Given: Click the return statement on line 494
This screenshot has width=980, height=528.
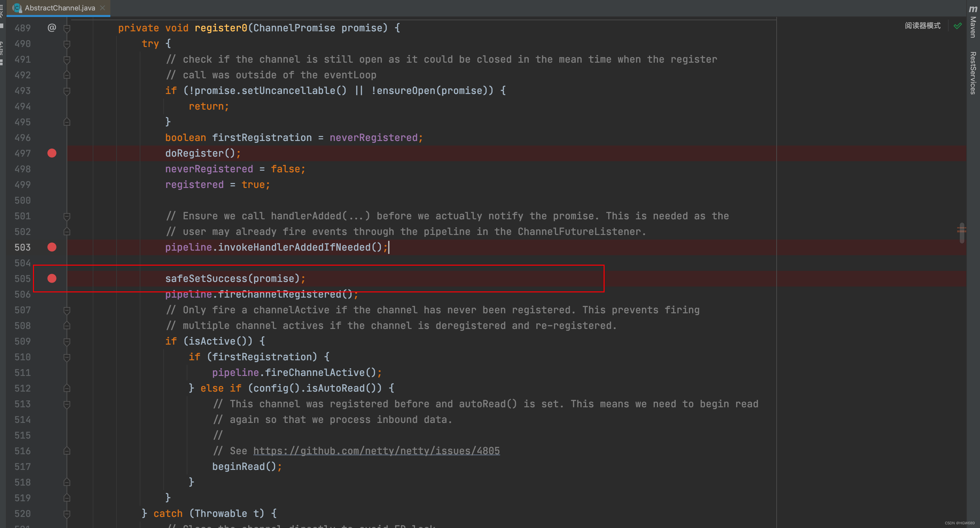Looking at the screenshot, I should point(209,106).
